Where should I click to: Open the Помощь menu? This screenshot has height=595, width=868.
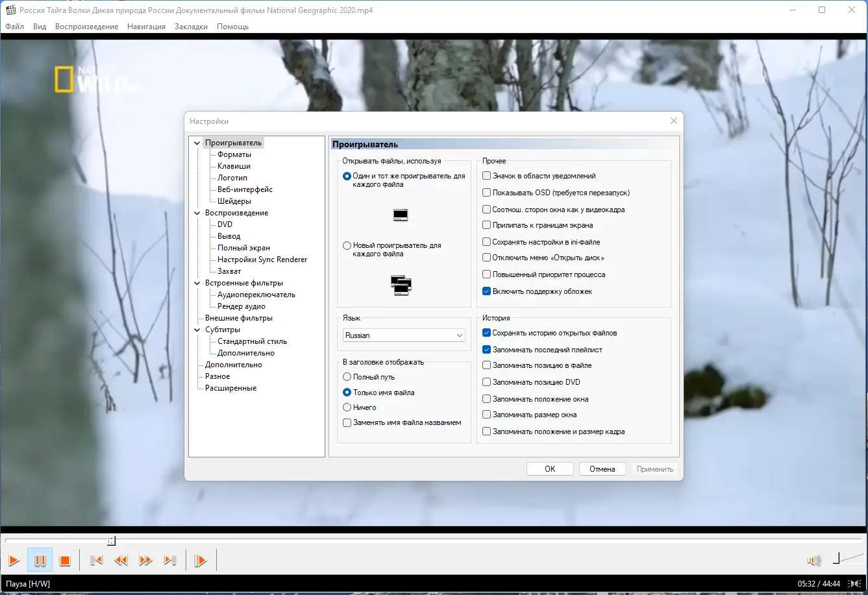coord(233,27)
